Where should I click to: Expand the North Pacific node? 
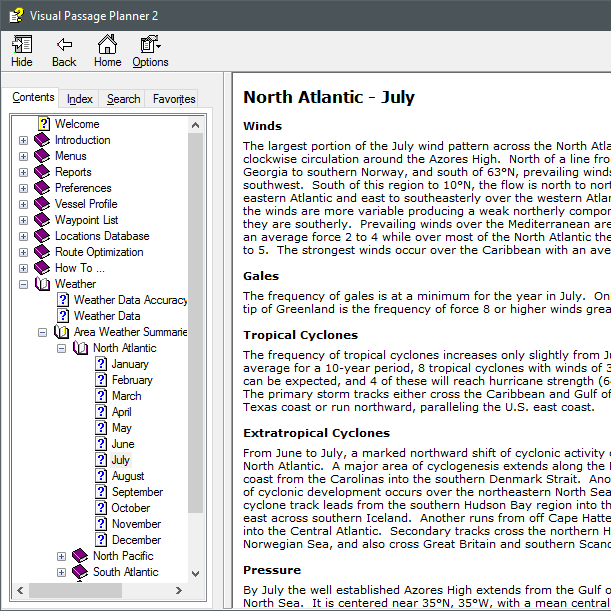point(61,557)
